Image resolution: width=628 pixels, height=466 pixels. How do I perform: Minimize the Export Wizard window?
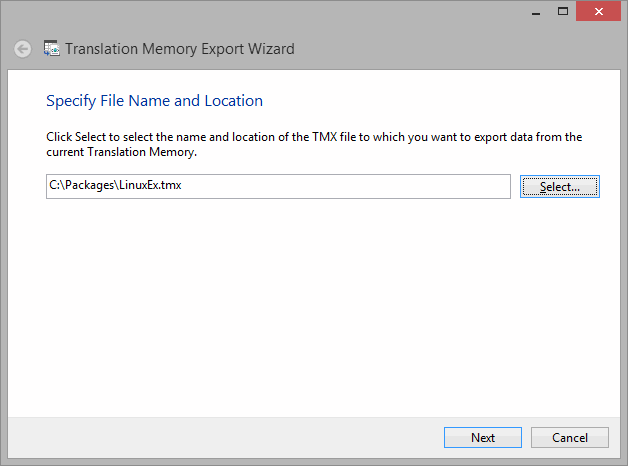[x=536, y=11]
